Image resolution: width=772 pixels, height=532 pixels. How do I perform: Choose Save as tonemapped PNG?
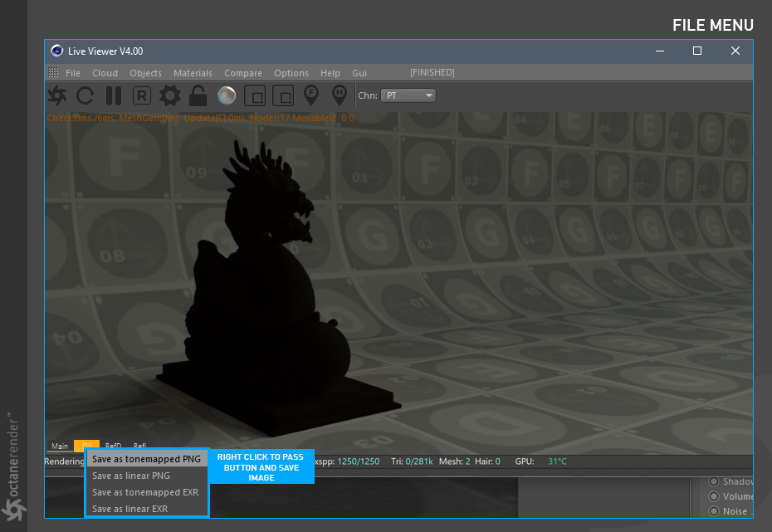pos(147,459)
